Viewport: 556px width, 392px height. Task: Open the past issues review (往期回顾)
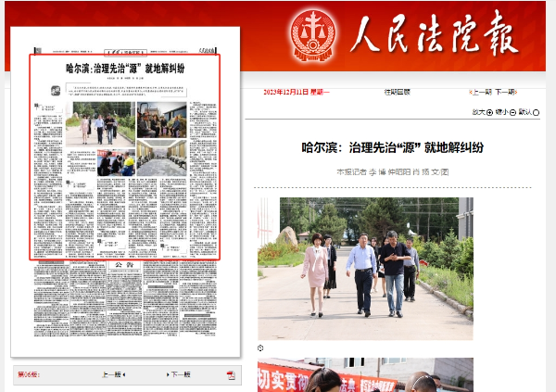pos(397,93)
